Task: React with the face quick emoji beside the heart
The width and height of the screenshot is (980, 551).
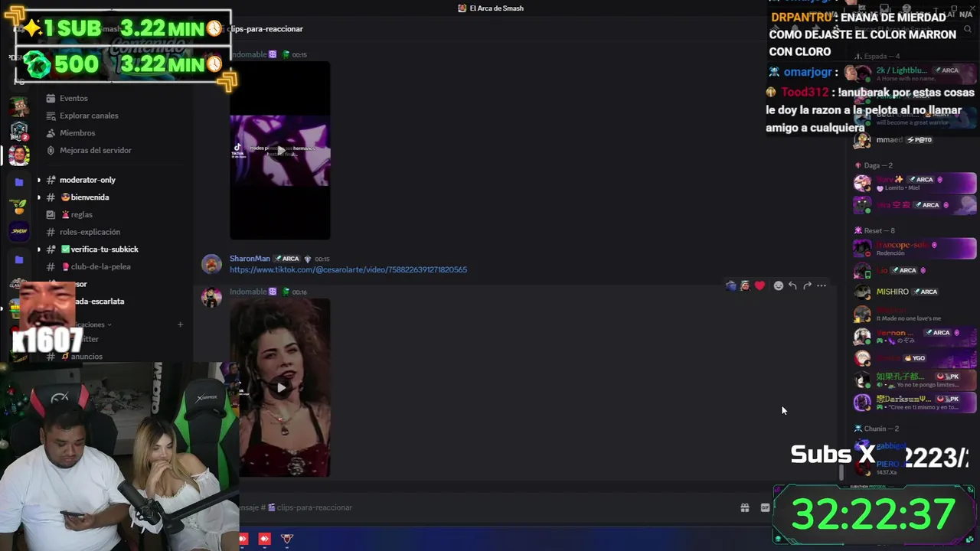Action: point(745,285)
